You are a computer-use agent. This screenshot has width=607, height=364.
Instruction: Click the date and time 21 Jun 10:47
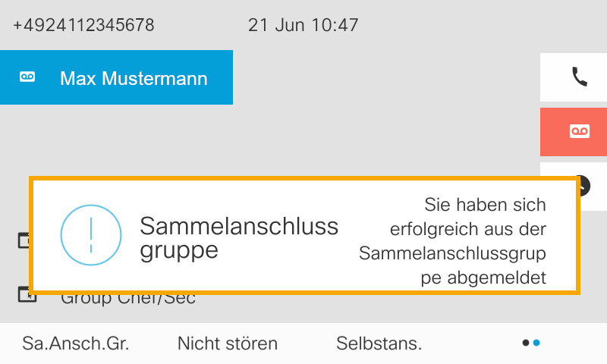(x=303, y=25)
